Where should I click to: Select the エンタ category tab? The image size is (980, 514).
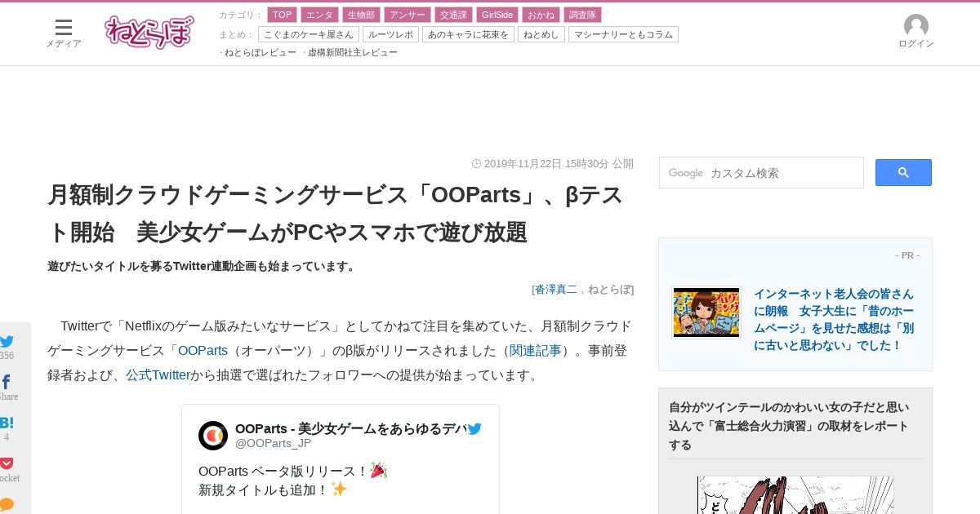319,15
